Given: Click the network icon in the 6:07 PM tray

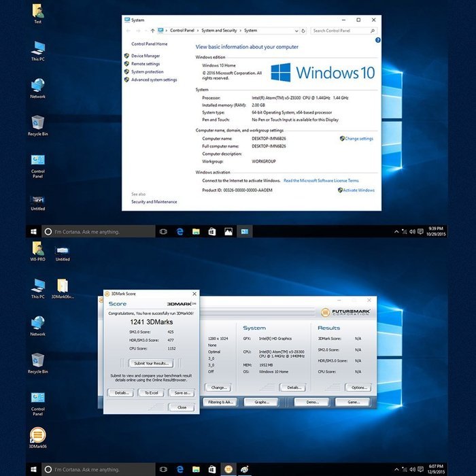Looking at the screenshot, I should tap(404, 469).
